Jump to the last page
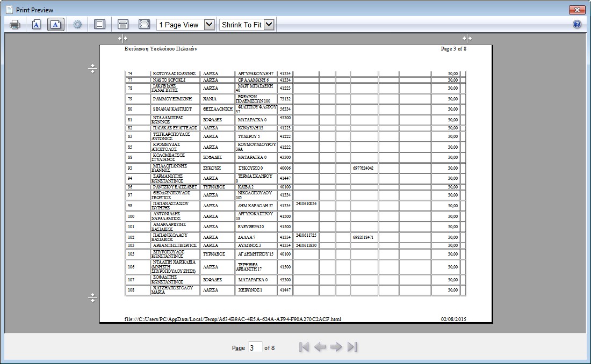Image resolution: width=591 pixels, height=364 pixels. (x=352, y=347)
